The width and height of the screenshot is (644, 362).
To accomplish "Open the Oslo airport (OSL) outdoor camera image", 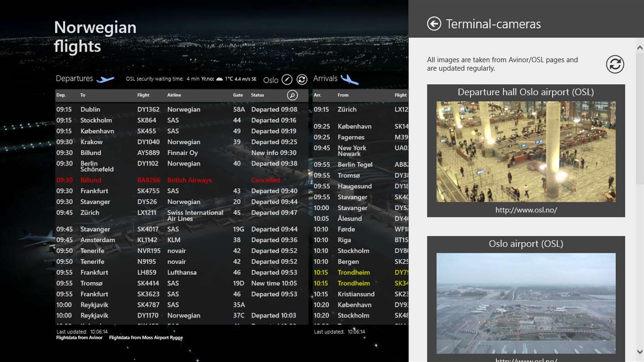I will coord(526,303).
